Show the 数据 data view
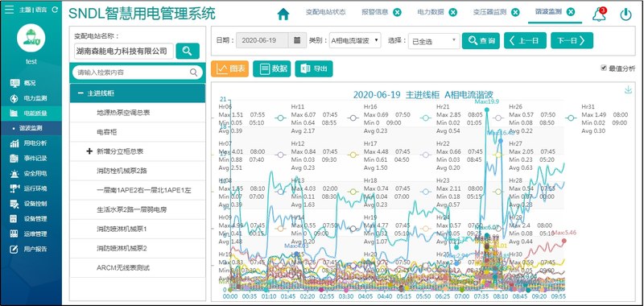The width and height of the screenshot is (644, 306). (272, 68)
